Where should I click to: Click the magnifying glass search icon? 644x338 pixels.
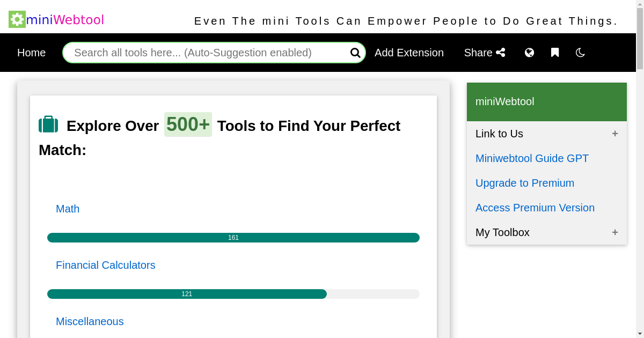point(355,53)
